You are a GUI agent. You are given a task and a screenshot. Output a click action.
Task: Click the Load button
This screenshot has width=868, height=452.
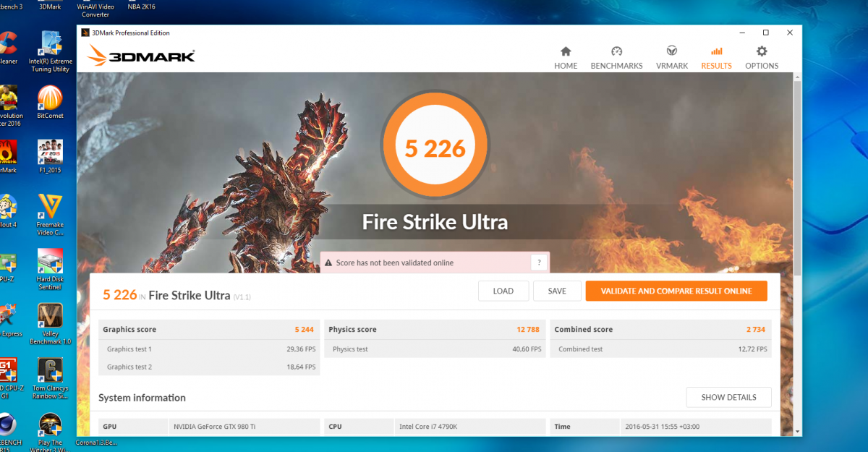(503, 291)
